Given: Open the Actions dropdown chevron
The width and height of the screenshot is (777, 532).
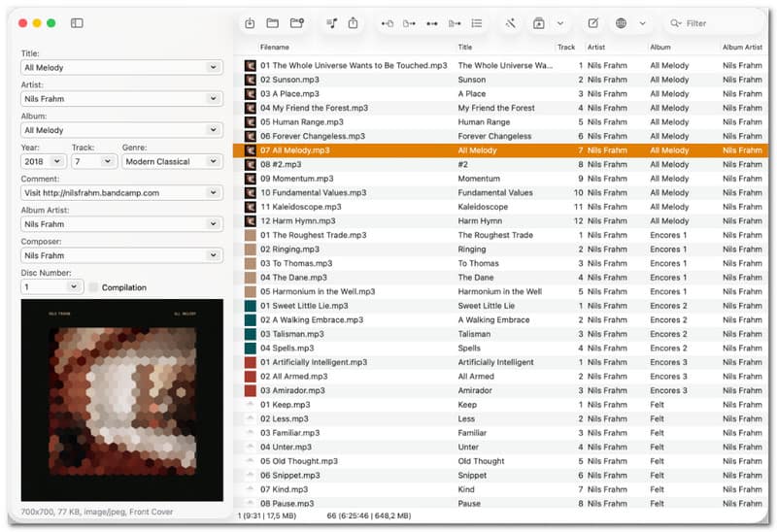Looking at the screenshot, I should [560, 23].
